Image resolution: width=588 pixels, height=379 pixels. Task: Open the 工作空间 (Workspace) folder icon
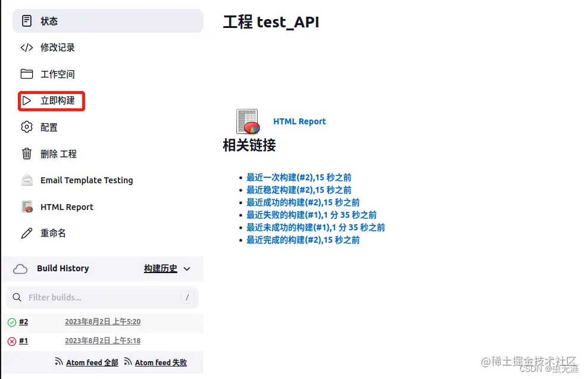(x=27, y=74)
